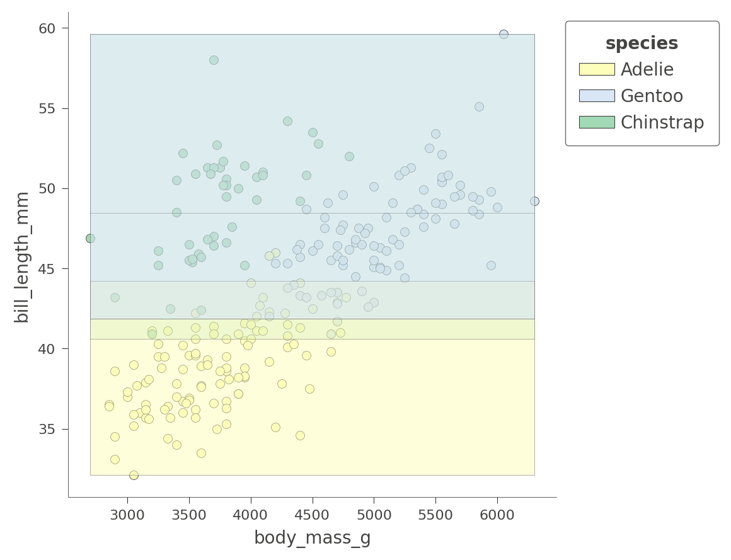Select the Gentoo legend label text
Image resolution: width=731 pixels, height=560 pixels.
(x=652, y=96)
